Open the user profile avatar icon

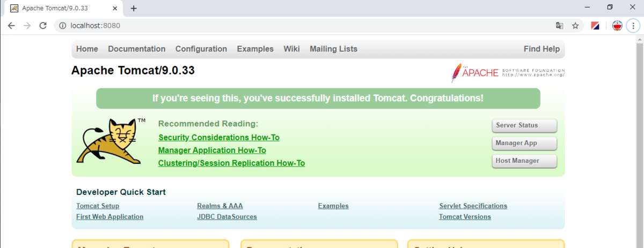617,26
